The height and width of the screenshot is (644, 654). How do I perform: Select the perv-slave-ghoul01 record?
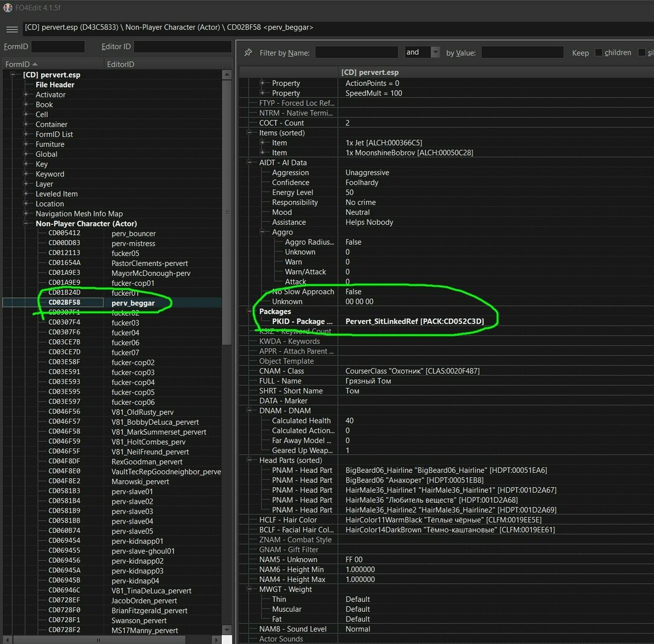tap(143, 551)
